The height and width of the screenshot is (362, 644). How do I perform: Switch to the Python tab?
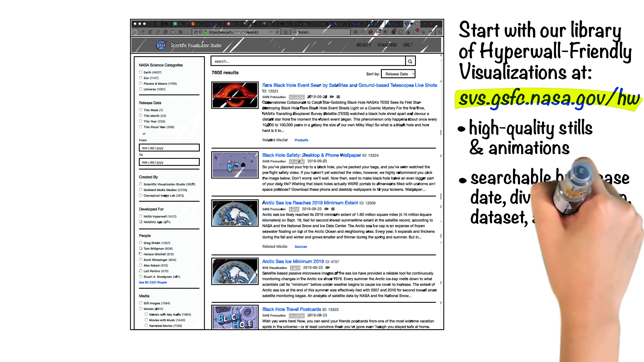(322, 24)
